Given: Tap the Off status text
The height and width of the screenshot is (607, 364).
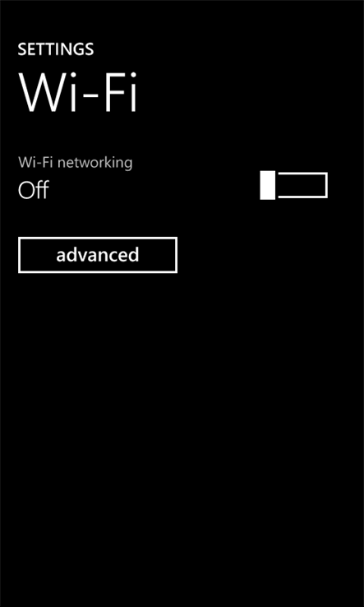Looking at the screenshot, I should 33,190.
